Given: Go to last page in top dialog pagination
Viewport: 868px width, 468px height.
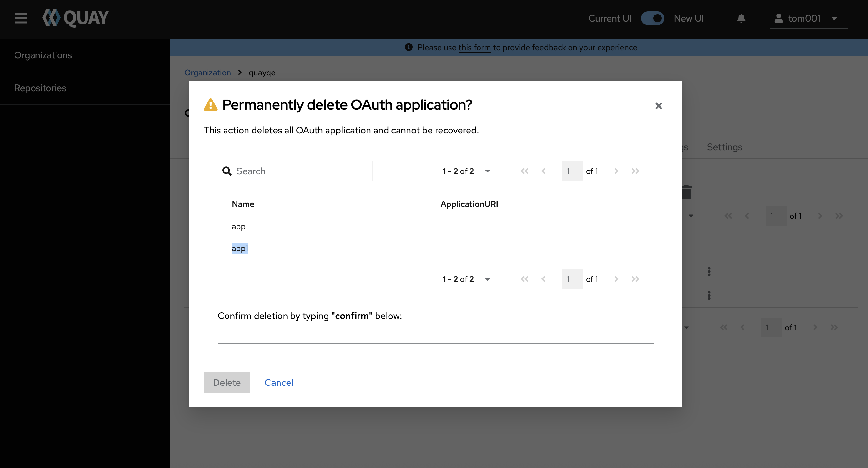Looking at the screenshot, I should [635, 171].
